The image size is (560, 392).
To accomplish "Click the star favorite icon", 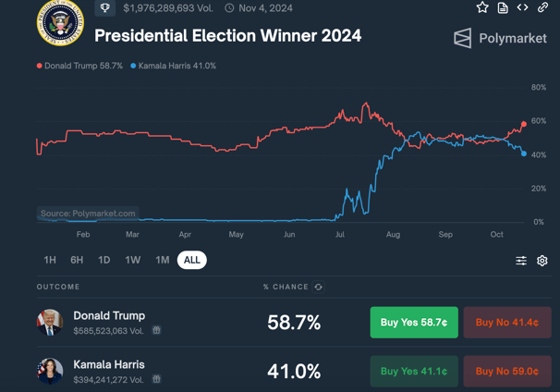I will coord(482,7).
